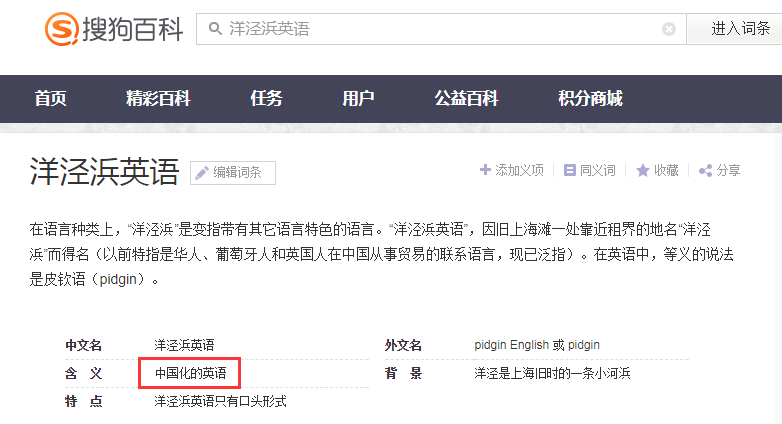Click the pidgin English 或 pidgin value
This screenshot has height=424, width=782.
point(537,345)
